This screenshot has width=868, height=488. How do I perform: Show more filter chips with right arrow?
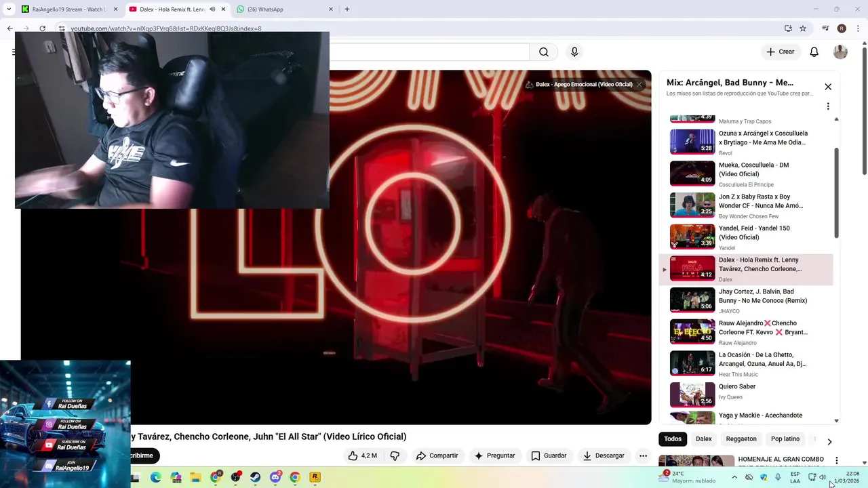(x=829, y=441)
